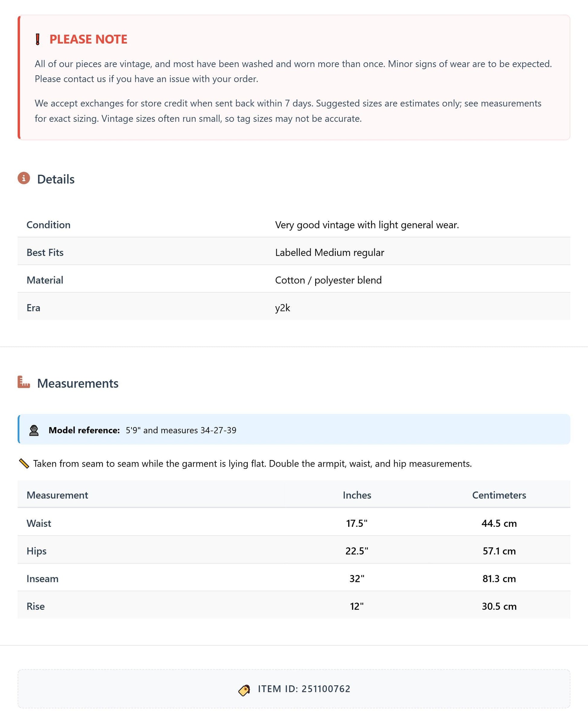Click the Inseam row label
This screenshot has height=723, width=588.
pos(42,579)
